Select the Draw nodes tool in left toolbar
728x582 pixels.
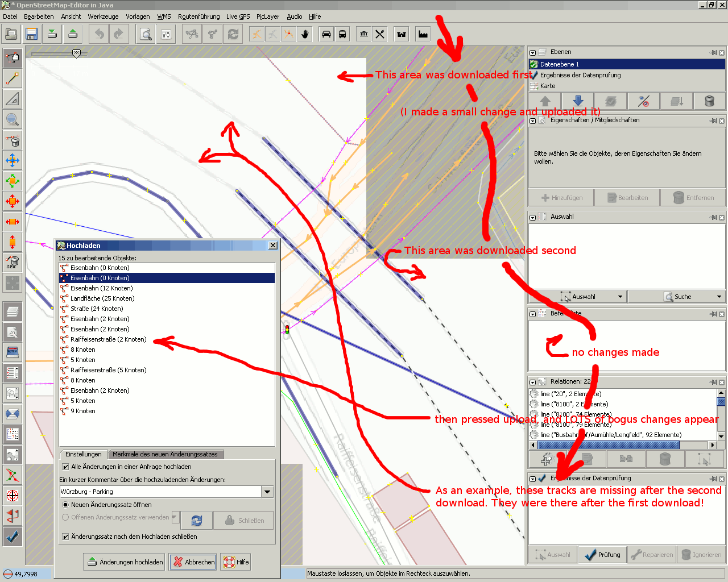(x=13, y=78)
